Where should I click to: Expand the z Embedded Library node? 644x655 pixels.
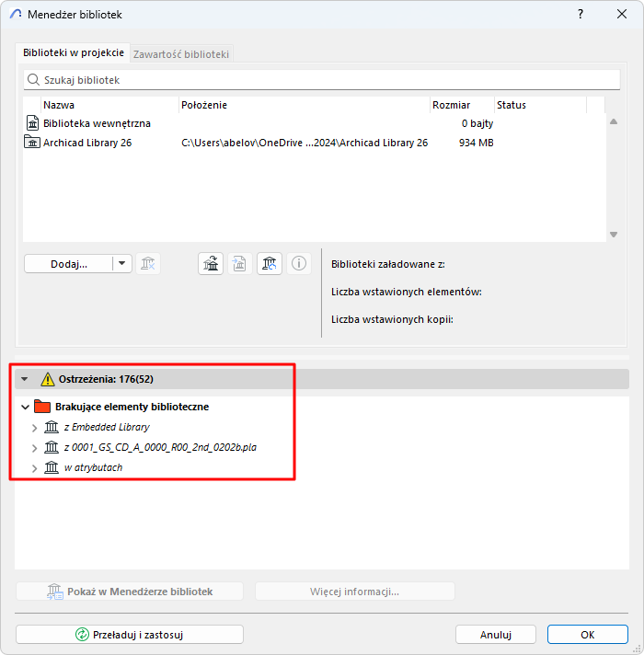click(x=35, y=428)
